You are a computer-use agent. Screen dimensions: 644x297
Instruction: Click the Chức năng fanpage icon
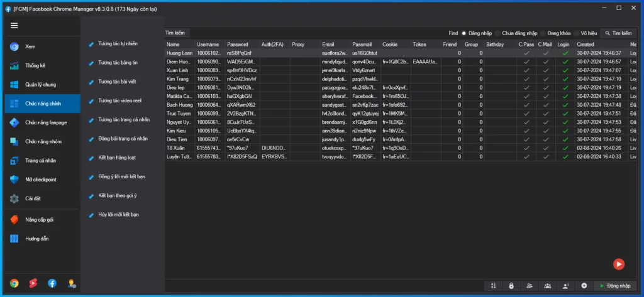click(14, 122)
